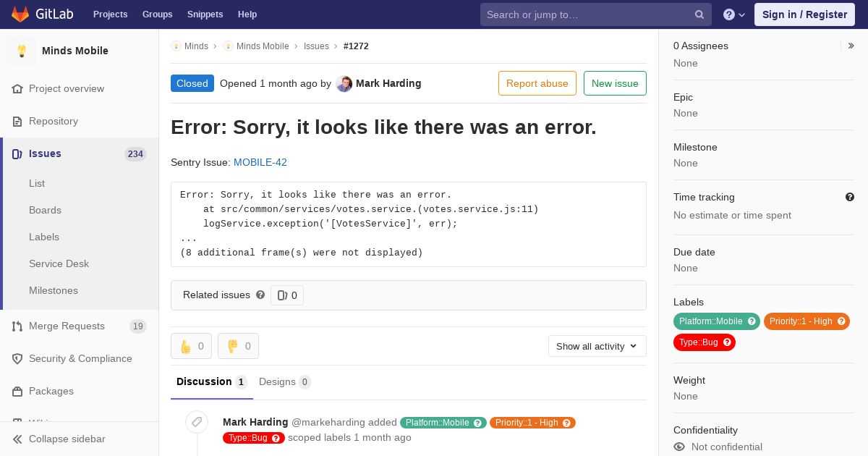The width and height of the screenshot is (868, 456).
Task: Click Mark Harding author link in header
Action: point(388,83)
